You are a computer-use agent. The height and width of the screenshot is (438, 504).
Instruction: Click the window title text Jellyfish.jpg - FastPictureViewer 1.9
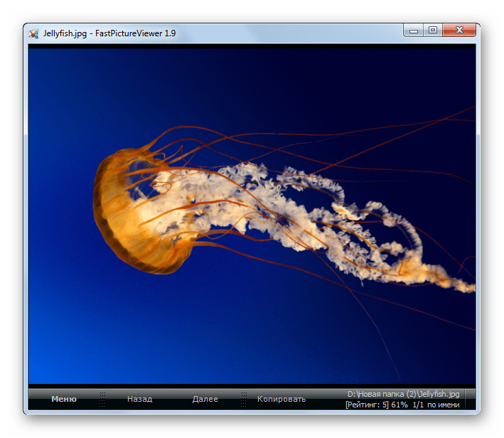[109, 33]
